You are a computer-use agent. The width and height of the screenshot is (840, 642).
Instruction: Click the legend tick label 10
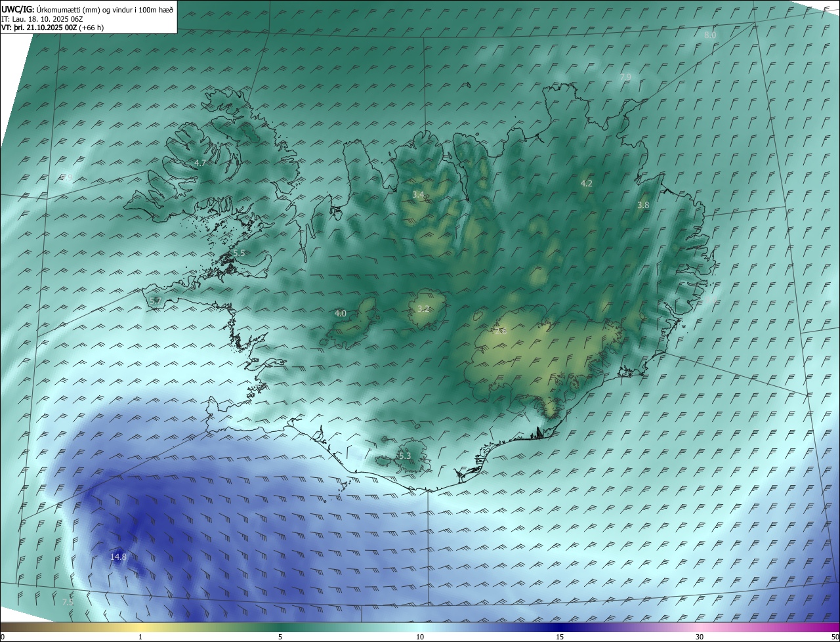coord(420,637)
